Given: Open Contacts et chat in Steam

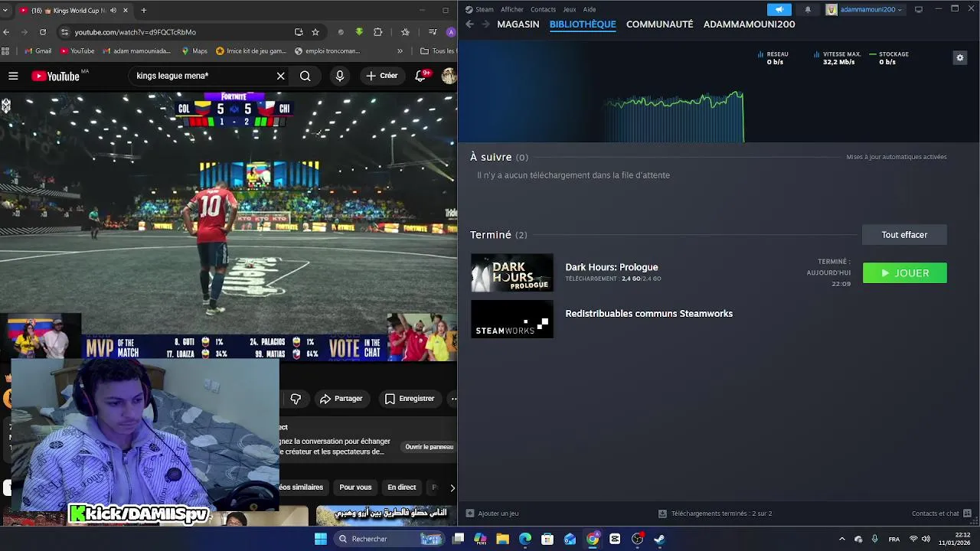Looking at the screenshot, I should pos(942,514).
